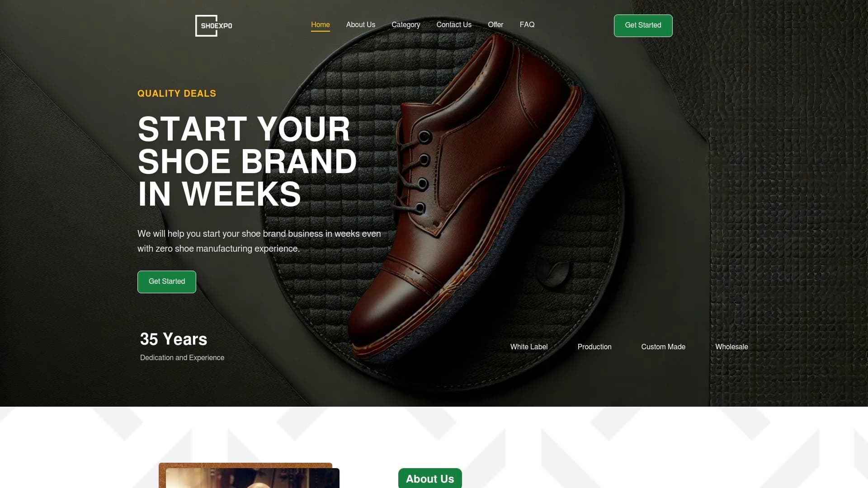
Task: Open the Category nav link
Action: [x=406, y=25]
